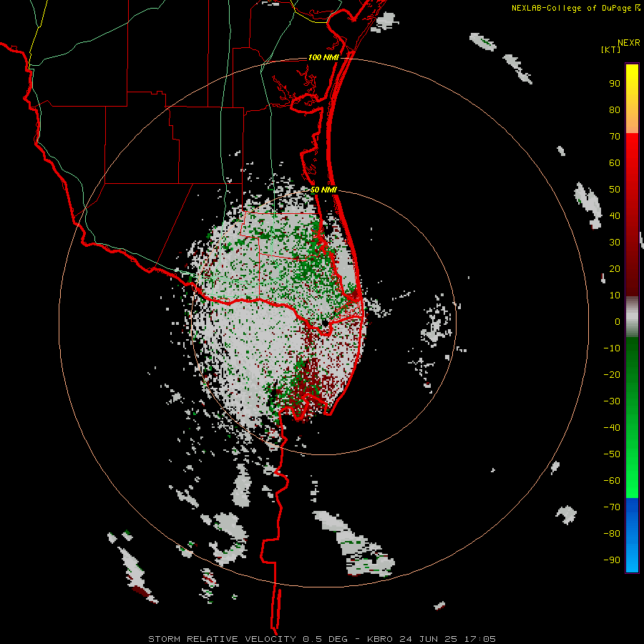Click the 20 value on velocity scale
Screen dimensions: 644x644
point(615,269)
